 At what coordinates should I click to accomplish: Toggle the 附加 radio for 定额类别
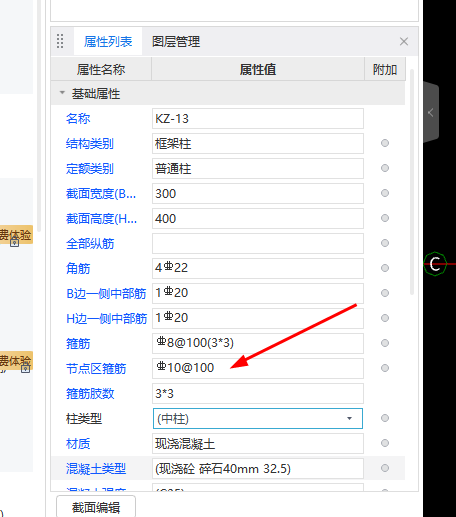click(x=385, y=168)
